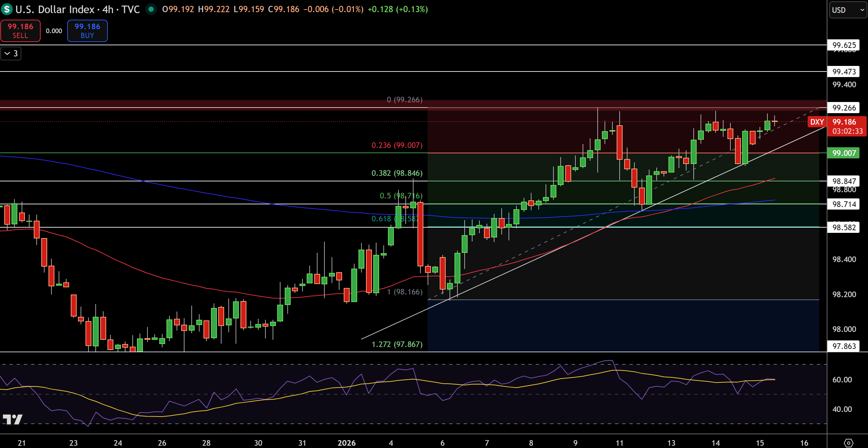This screenshot has height=448, width=868.
Task: Click the 99.186 SELL button
Action: tap(21, 31)
